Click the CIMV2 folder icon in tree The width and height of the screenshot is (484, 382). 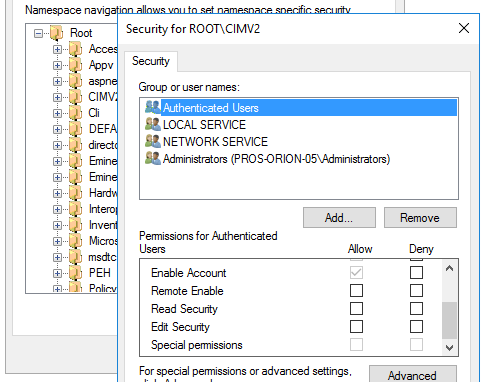tap(76, 97)
